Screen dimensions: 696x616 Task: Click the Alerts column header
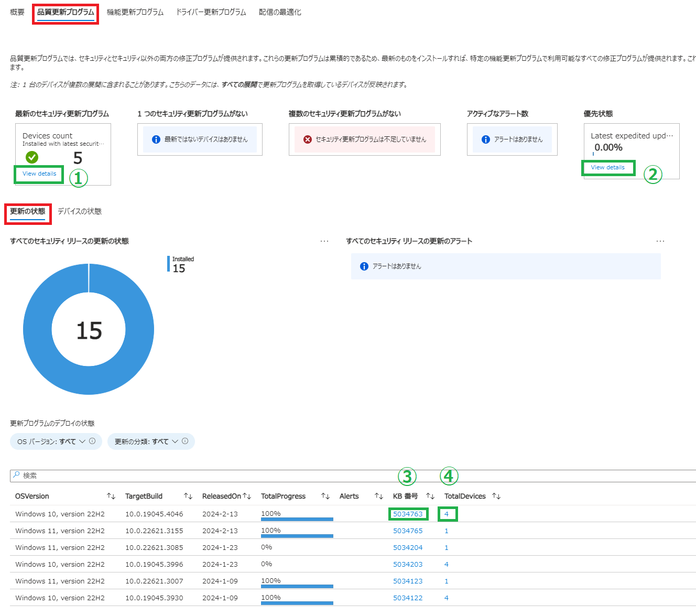(349, 496)
